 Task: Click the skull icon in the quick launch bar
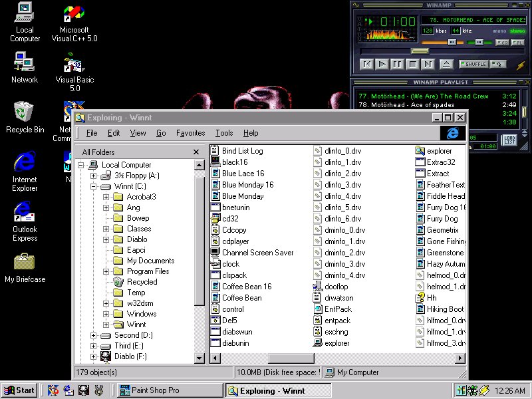coord(84,390)
